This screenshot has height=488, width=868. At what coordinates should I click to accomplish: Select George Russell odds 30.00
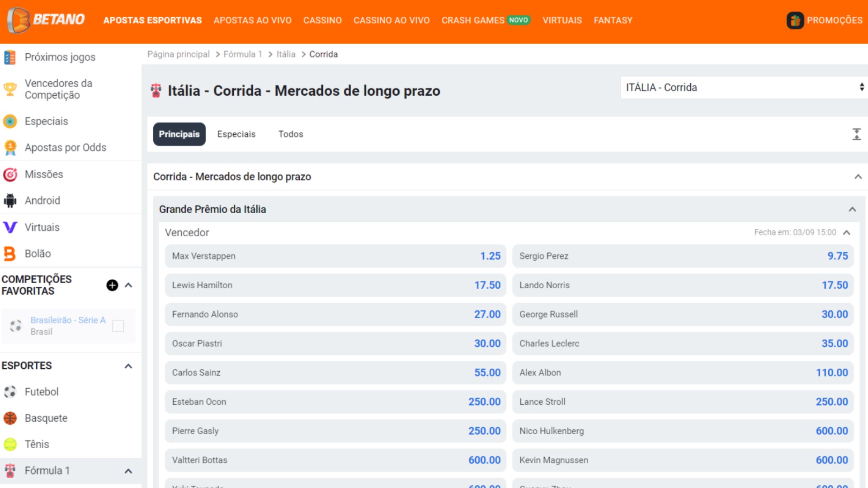683,314
